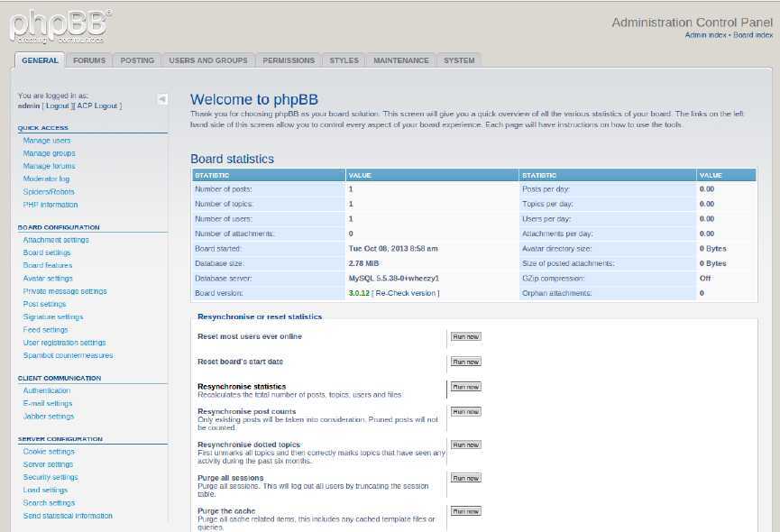Switch to the MAINTENANCE tab
Screen dimensions: 780x532
coord(400,60)
